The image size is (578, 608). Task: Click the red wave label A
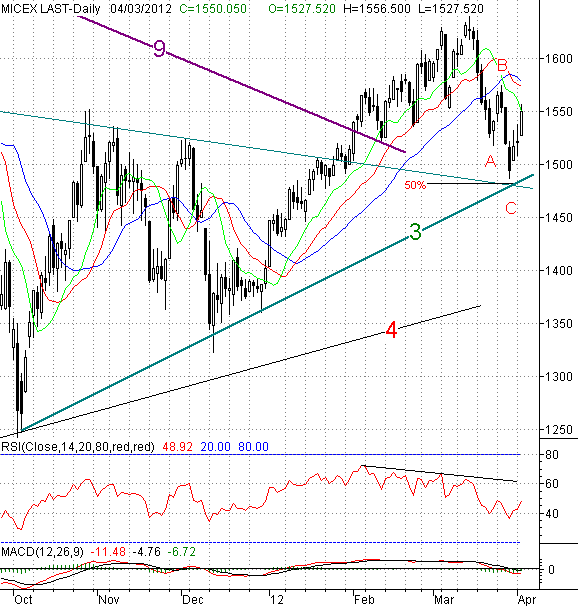click(x=491, y=161)
